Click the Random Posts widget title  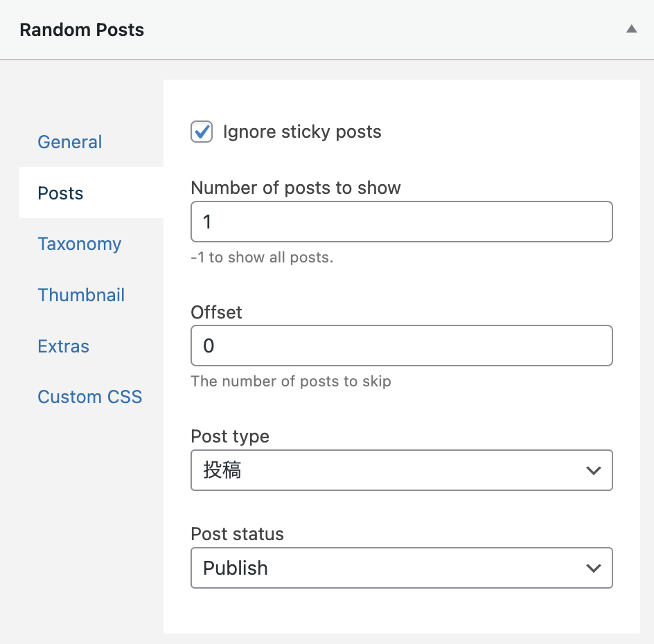[x=82, y=29]
